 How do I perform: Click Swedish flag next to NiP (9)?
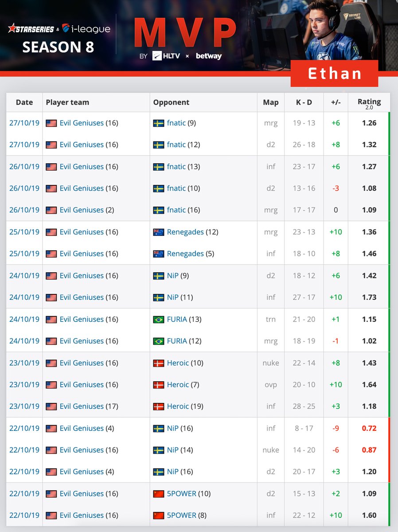[158, 275]
